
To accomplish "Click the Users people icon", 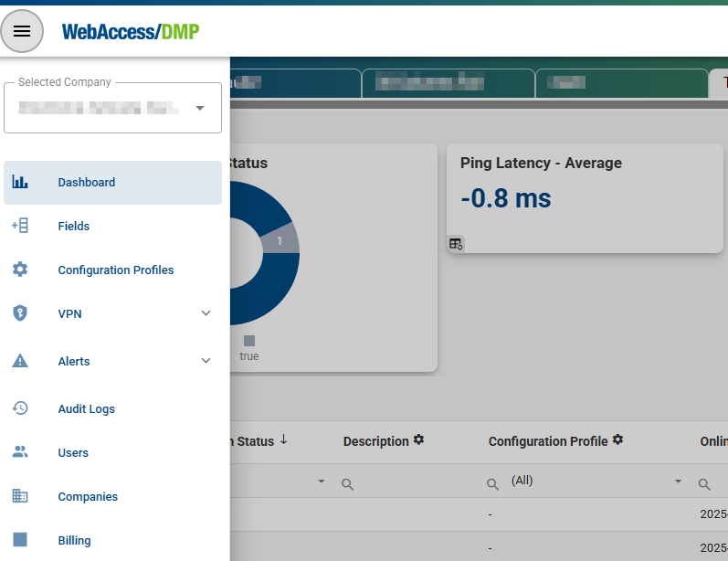I will click(x=20, y=452).
